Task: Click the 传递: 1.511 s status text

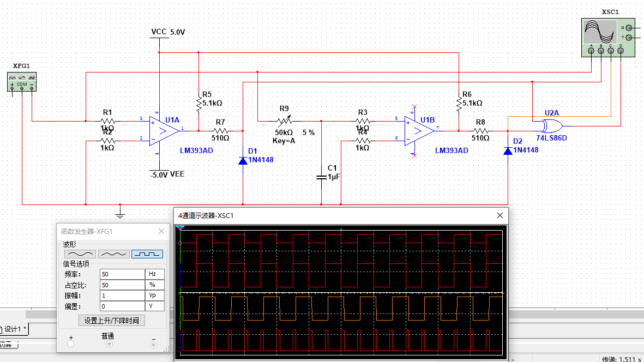Action: [622, 359]
